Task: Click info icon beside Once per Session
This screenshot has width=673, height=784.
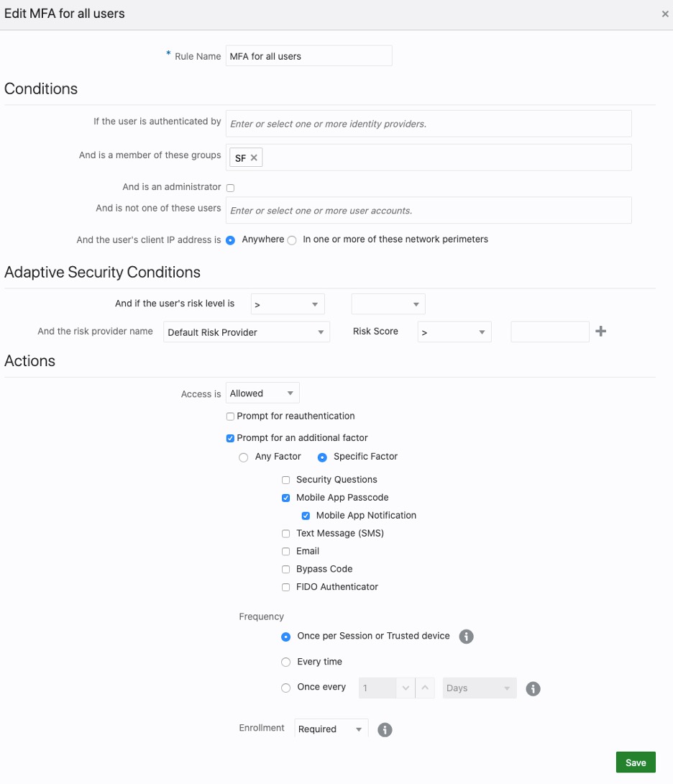Action: tap(466, 637)
